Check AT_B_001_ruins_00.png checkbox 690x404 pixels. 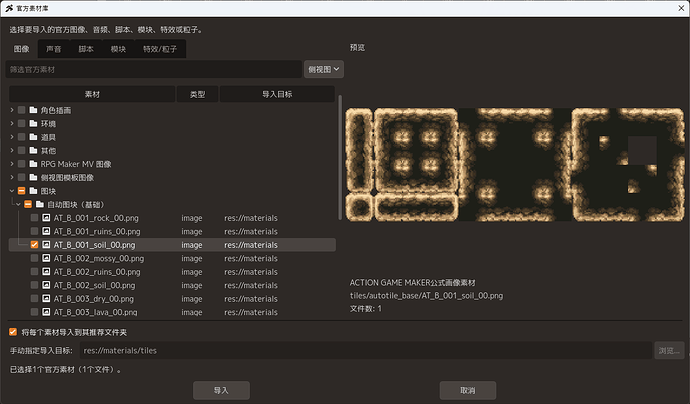click(34, 231)
